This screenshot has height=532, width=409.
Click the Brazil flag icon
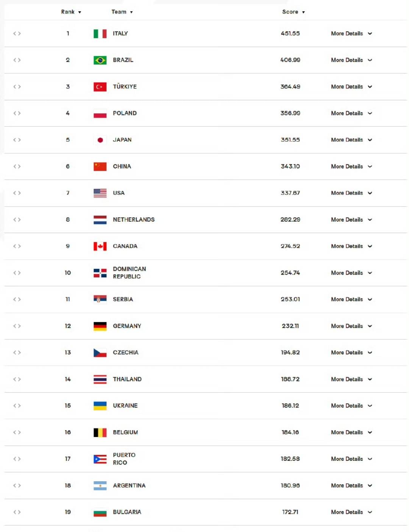point(100,60)
